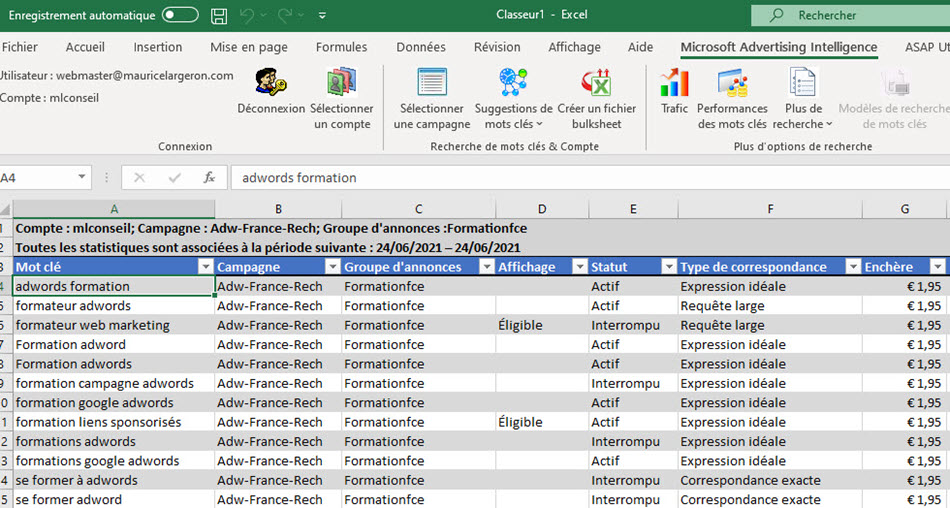Select cell se former à adwords

[114, 480]
